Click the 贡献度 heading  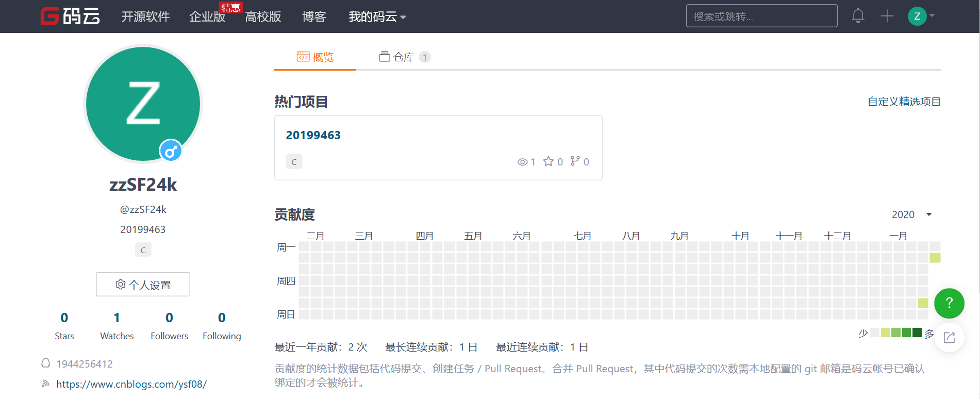click(x=294, y=214)
